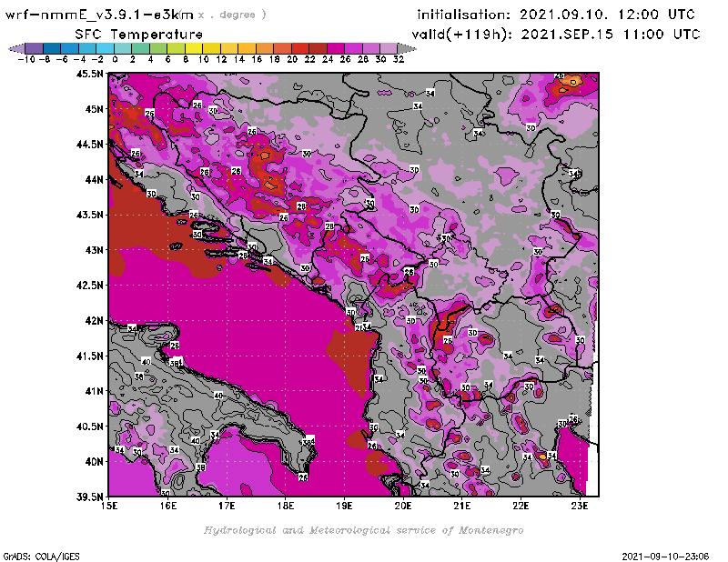Click the '42.5N' latitude label
Image resolution: width=728 pixels, height=562 pixels.
coord(89,286)
